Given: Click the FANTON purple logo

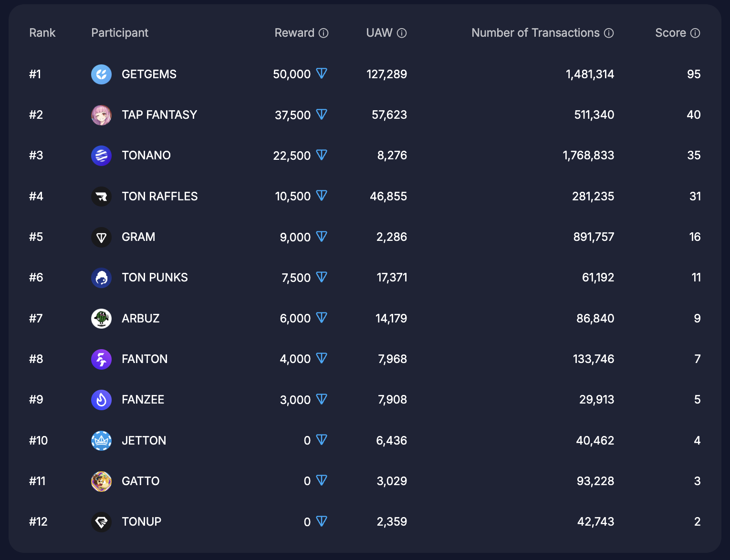Looking at the screenshot, I should (101, 359).
